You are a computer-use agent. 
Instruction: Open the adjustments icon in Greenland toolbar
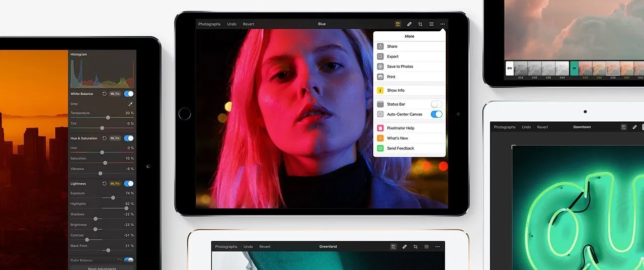(427, 246)
